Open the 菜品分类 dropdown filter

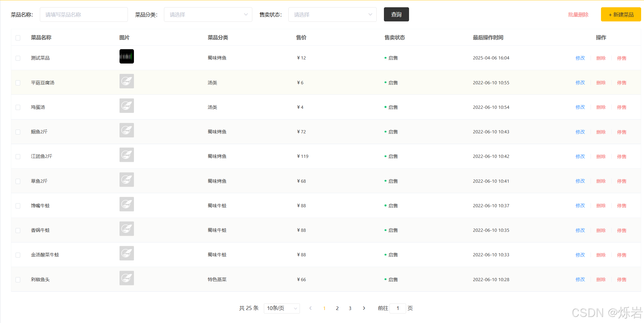208,14
